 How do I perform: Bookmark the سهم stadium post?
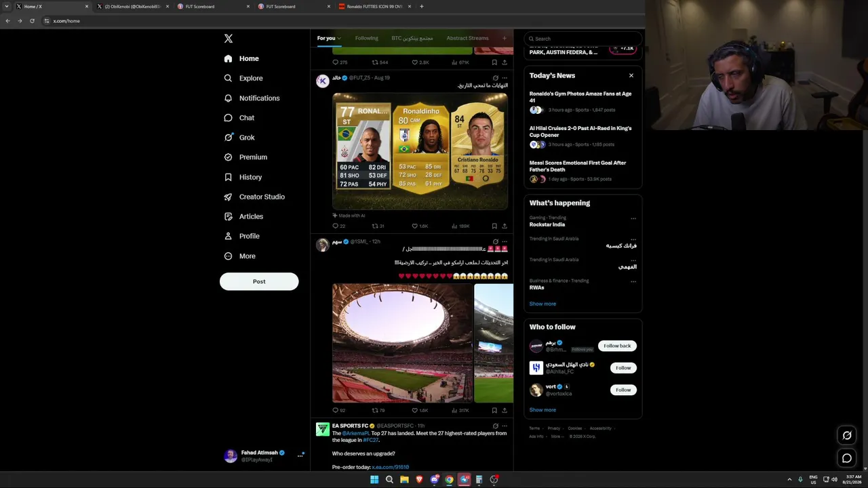(494, 410)
